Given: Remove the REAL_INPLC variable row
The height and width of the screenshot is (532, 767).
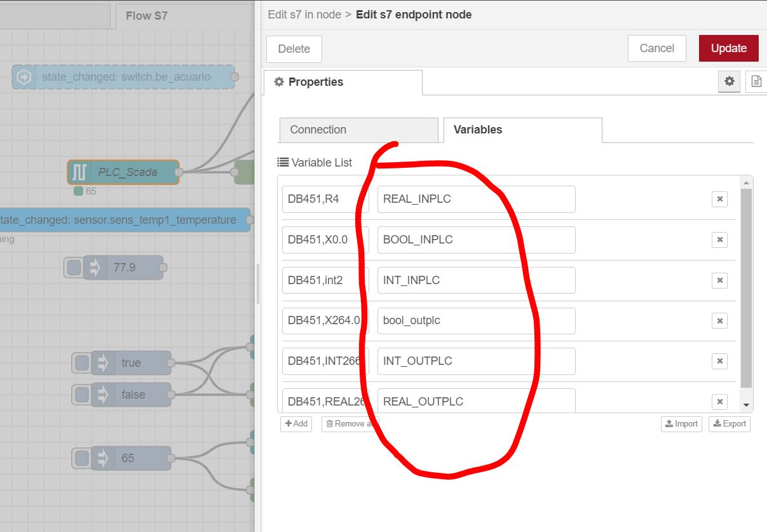Looking at the screenshot, I should click(x=719, y=198).
